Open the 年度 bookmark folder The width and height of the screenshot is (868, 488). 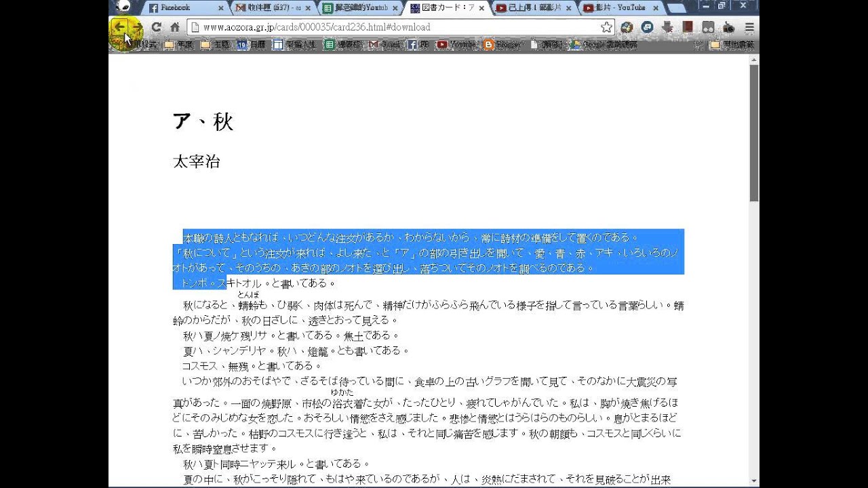coord(178,45)
